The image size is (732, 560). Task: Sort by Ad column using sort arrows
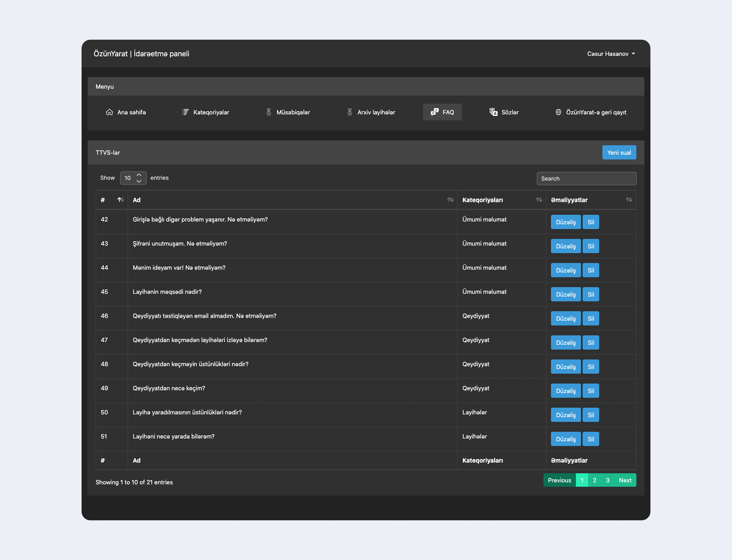point(450,200)
